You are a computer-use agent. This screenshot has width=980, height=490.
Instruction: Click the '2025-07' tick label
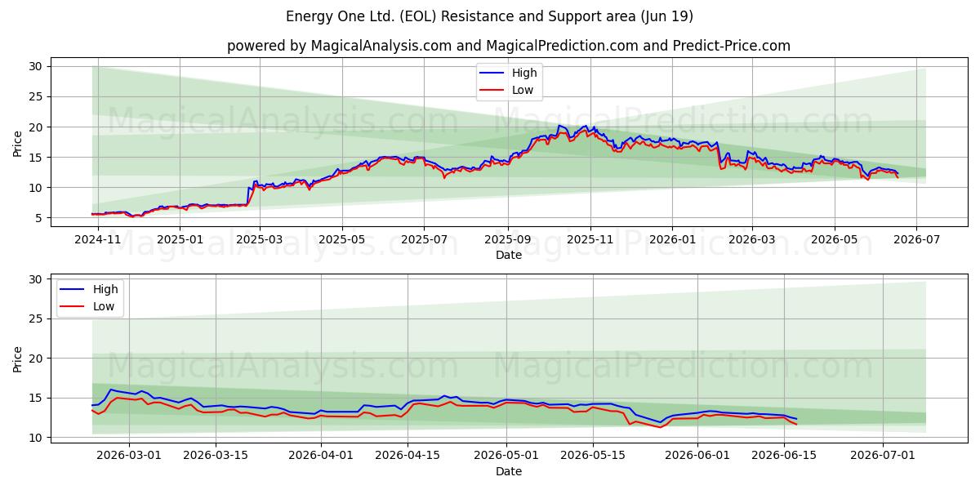tap(424, 239)
